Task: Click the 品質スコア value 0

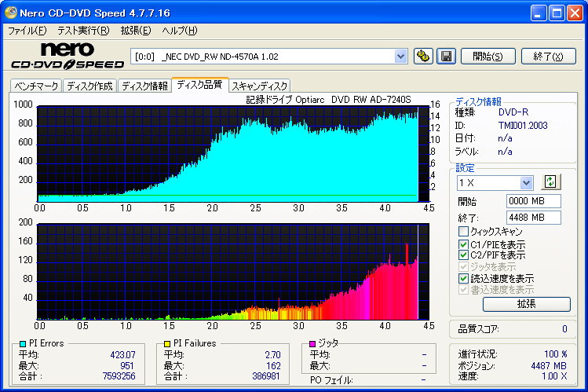Action: (x=564, y=329)
